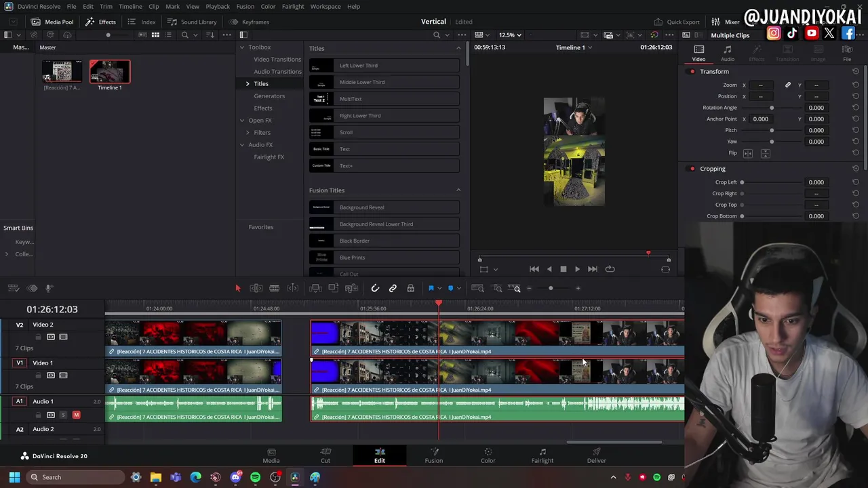Show the Keyframes panel

pos(250,22)
